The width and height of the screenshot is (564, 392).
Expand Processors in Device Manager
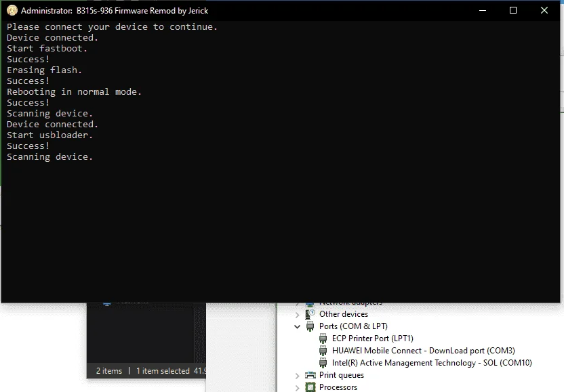pyautogui.click(x=297, y=388)
